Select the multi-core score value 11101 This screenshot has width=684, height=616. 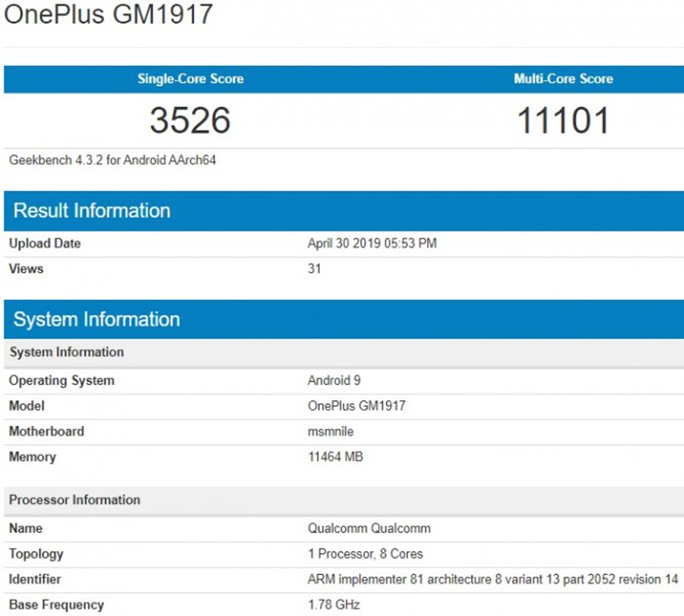coord(563,120)
